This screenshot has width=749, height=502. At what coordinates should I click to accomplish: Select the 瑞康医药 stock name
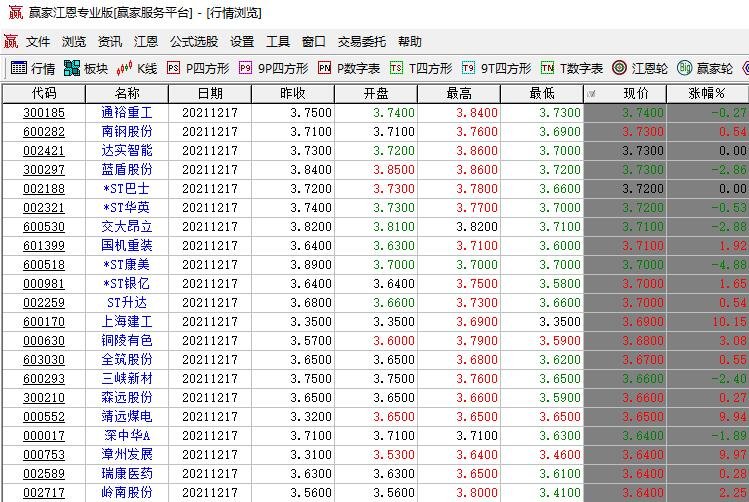click(127, 473)
